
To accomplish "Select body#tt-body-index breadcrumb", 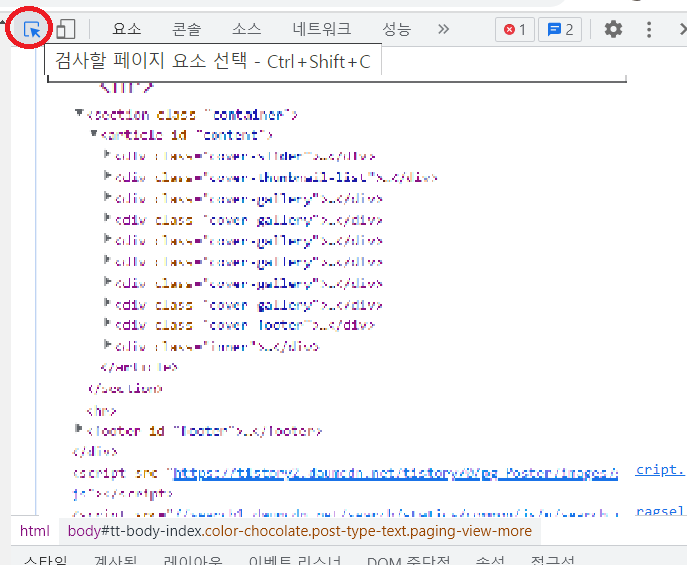I will coord(300,531).
